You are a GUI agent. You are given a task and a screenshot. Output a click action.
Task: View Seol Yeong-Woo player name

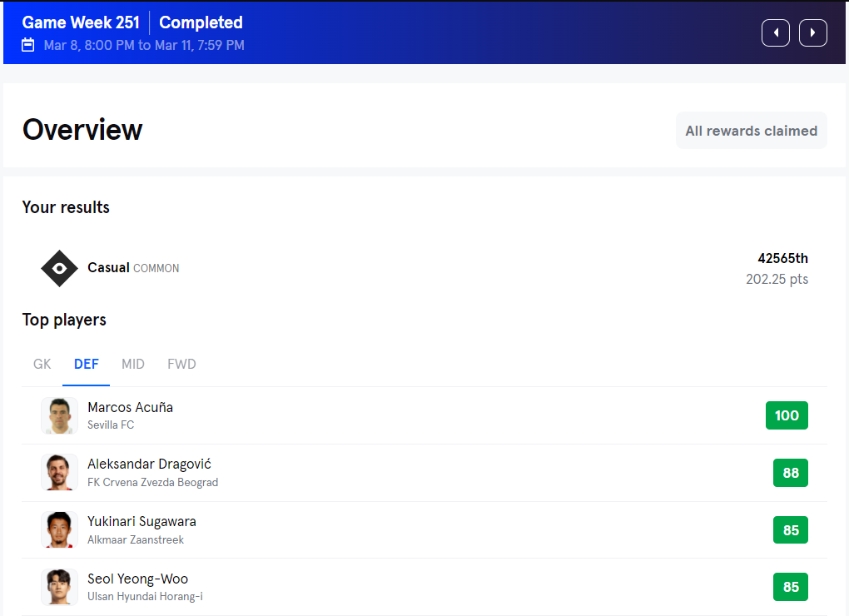pos(138,579)
